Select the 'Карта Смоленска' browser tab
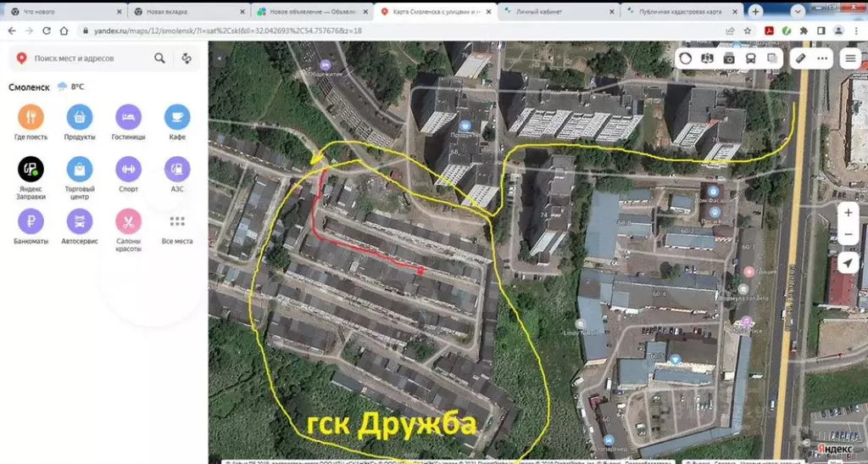 [435, 12]
